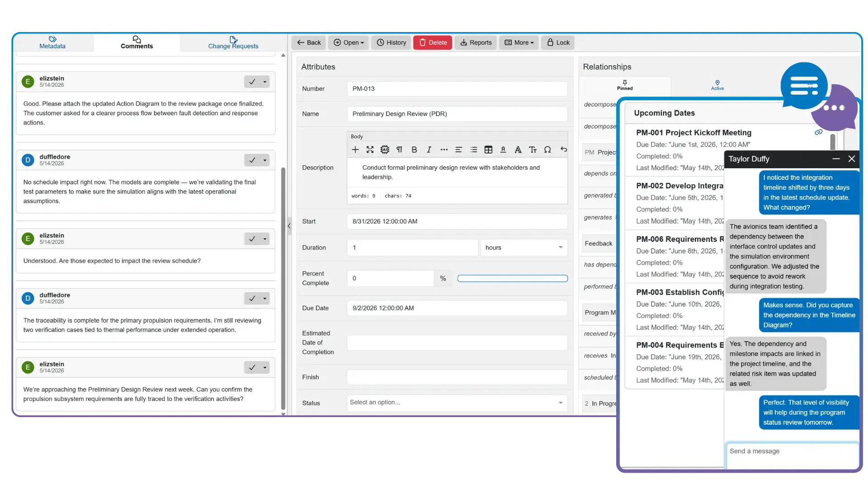Open the AI chip assistant in the editor toolbar
The width and height of the screenshot is (868, 488).
tap(385, 150)
